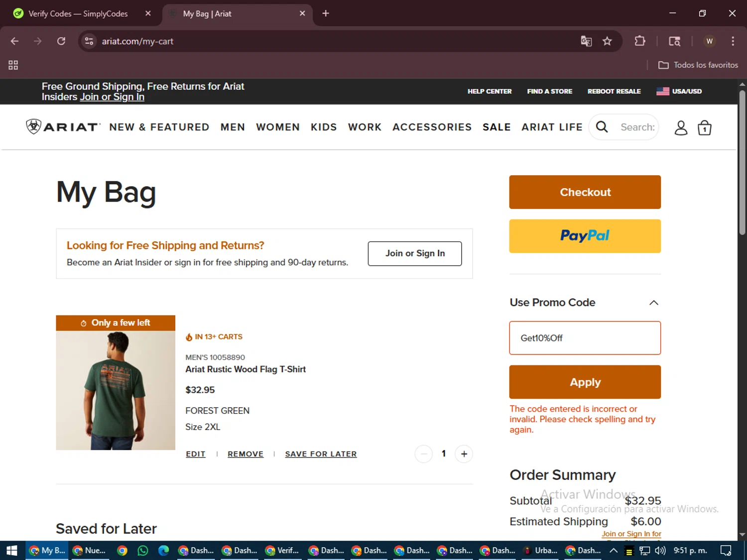Open WhatsApp from the taskbar
747x560 pixels.
pos(143,551)
